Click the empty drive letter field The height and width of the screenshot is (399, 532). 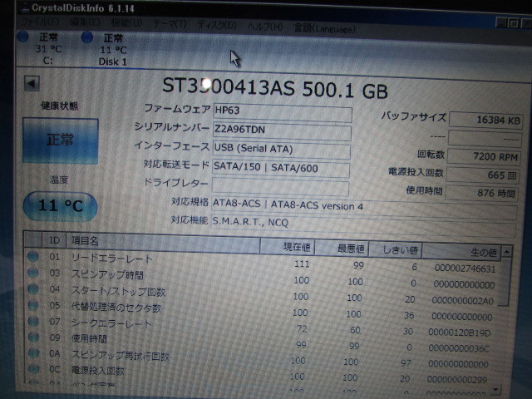(x=280, y=187)
